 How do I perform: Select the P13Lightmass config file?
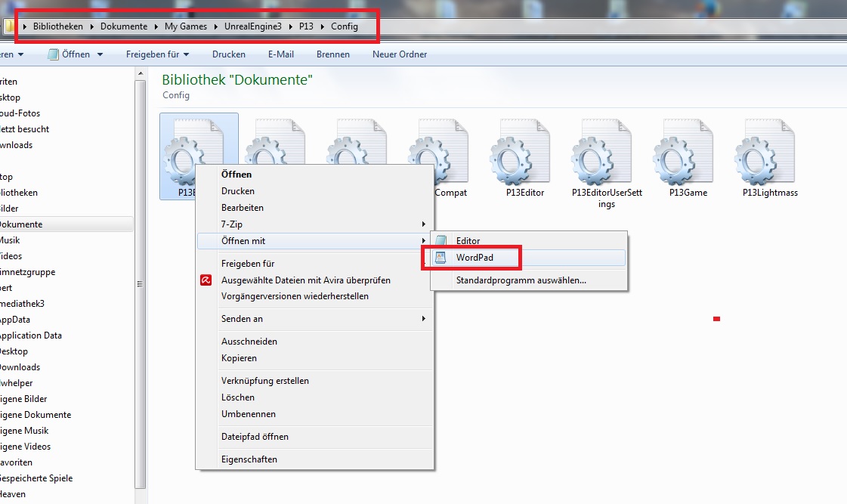tap(765, 153)
